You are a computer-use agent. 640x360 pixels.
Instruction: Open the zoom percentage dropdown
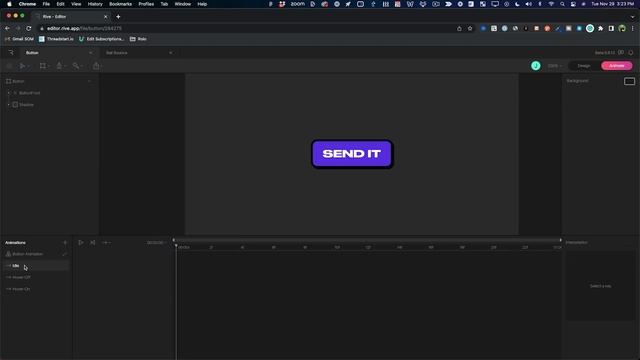(x=555, y=66)
